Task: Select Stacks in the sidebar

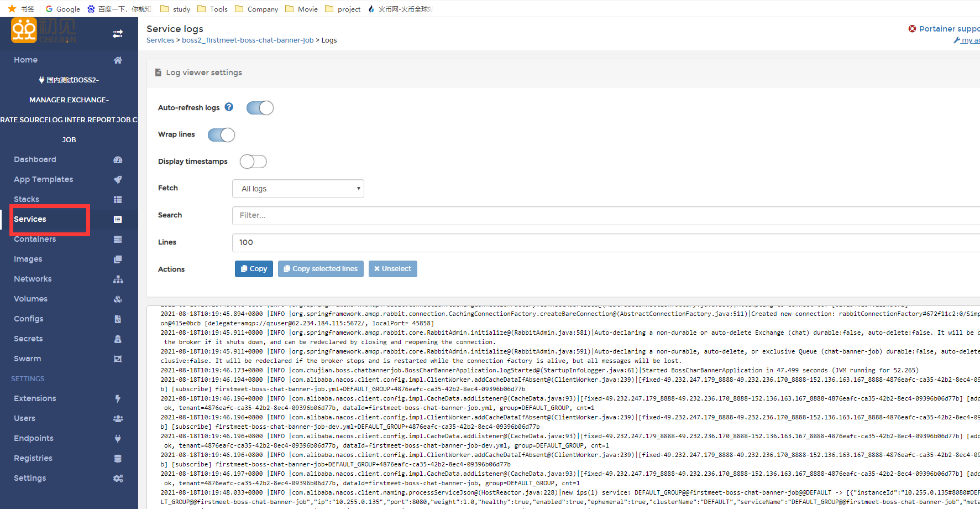Action: 27,199
